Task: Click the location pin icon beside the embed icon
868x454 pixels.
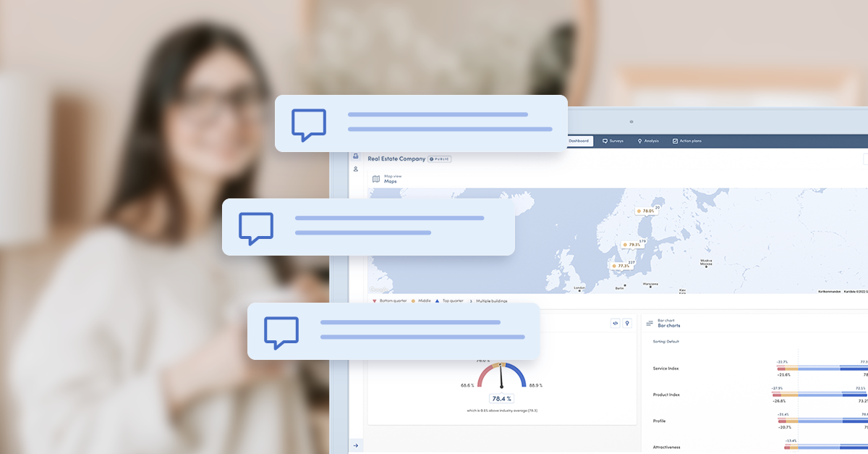Action: (627, 323)
